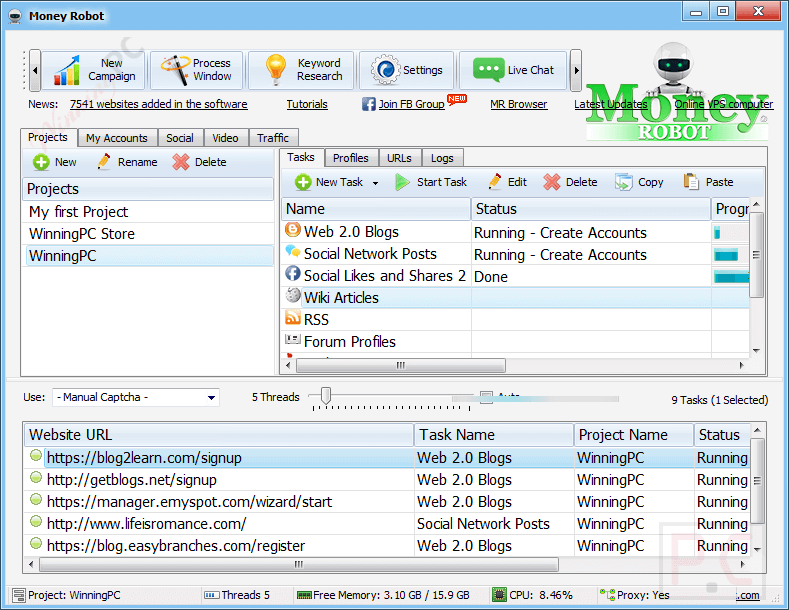This screenshot has width=789, height=610.
Task: Click the green status dot for blog2learn.com
Action: click(x=36, y=455)
